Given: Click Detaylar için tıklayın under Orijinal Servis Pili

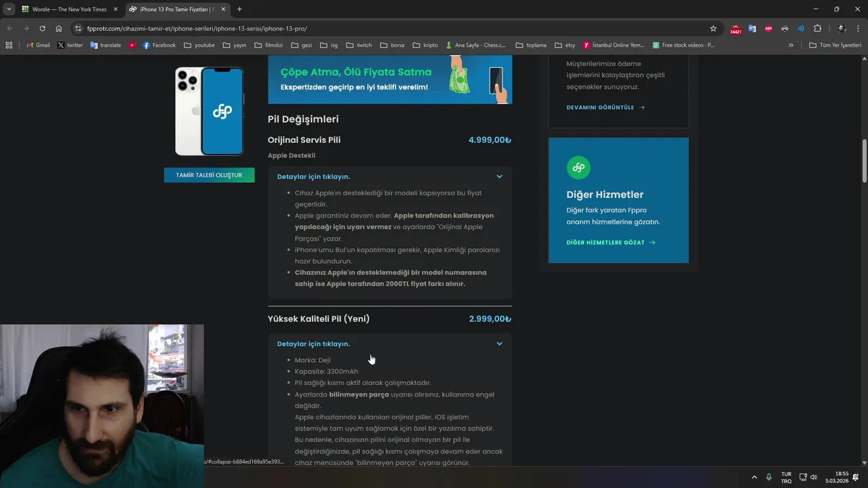Looking at the screenshot, I should [x=313, y=177].
